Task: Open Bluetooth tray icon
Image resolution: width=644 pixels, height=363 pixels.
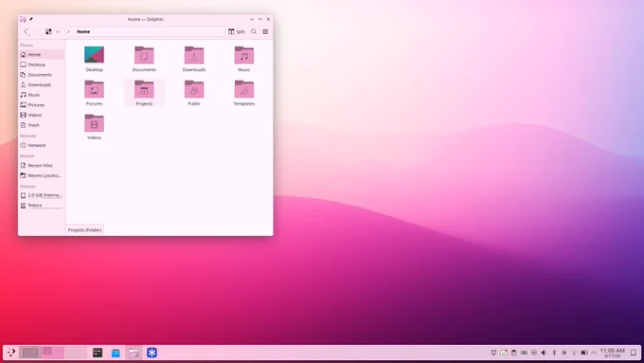Action: click(554, 353)
